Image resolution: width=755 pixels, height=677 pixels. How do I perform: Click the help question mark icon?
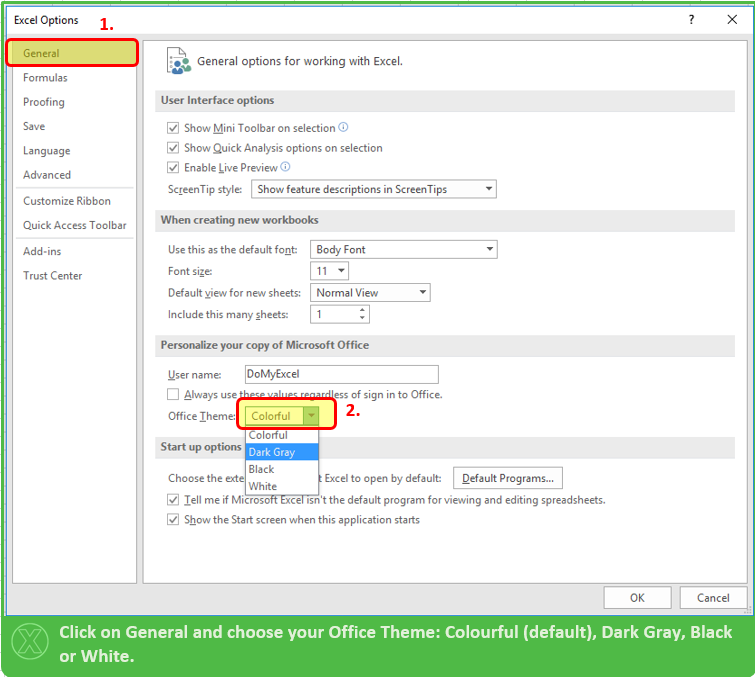[x=691, y=20]
